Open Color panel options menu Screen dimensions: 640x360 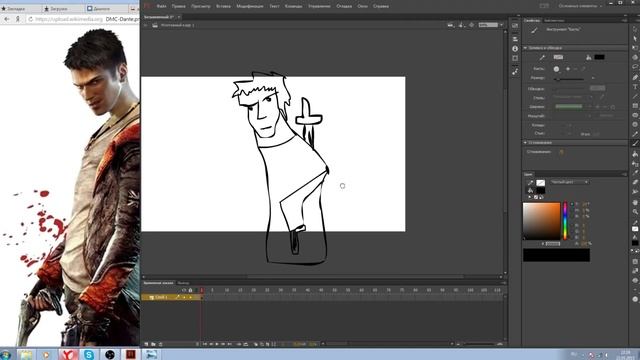(624, 174)
